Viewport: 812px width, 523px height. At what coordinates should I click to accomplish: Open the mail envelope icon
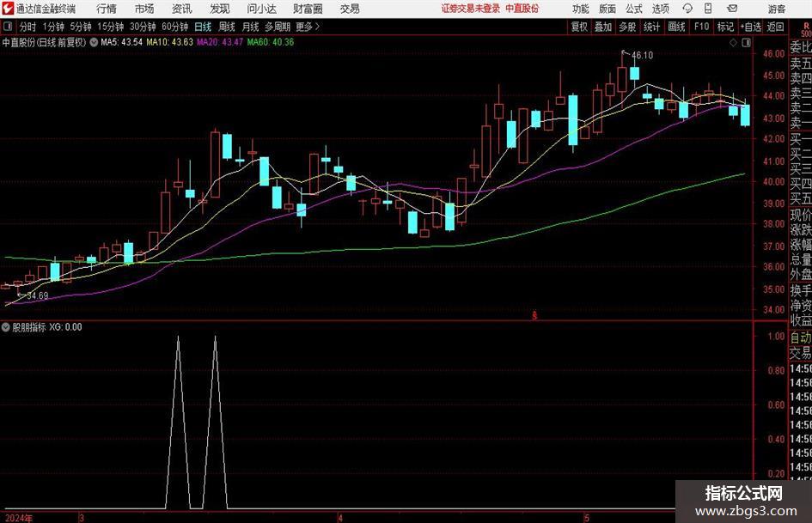tap(732, 9)
